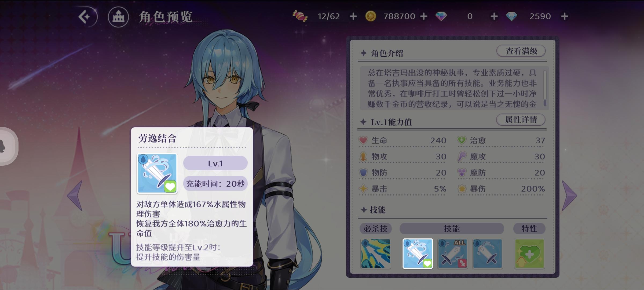Add candy stamina with the plus button
The image size is (644, 290).
click(353, 16)
